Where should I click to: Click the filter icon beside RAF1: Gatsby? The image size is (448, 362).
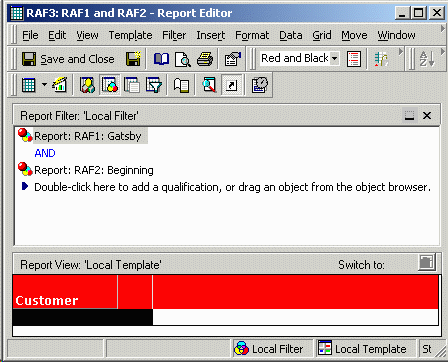[x=25, y=135]
